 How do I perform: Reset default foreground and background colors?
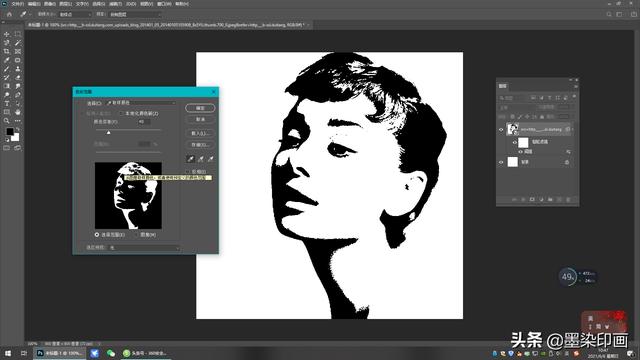(7, 139)
